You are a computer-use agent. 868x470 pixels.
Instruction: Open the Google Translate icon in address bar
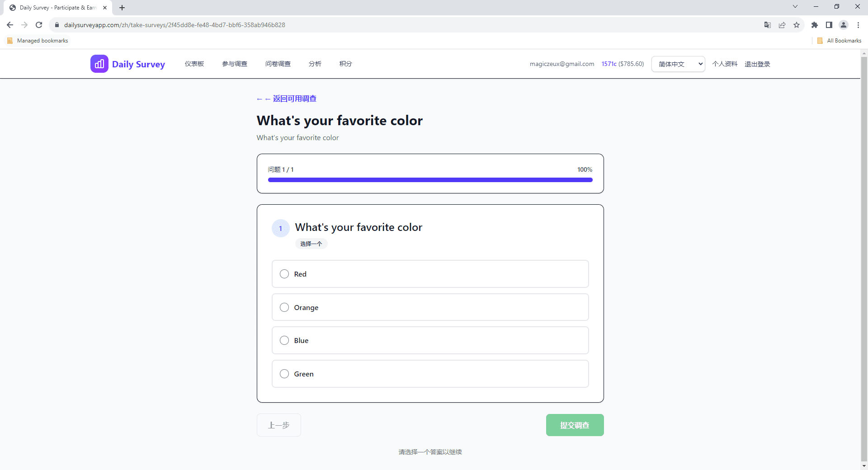tap(767, 25)
